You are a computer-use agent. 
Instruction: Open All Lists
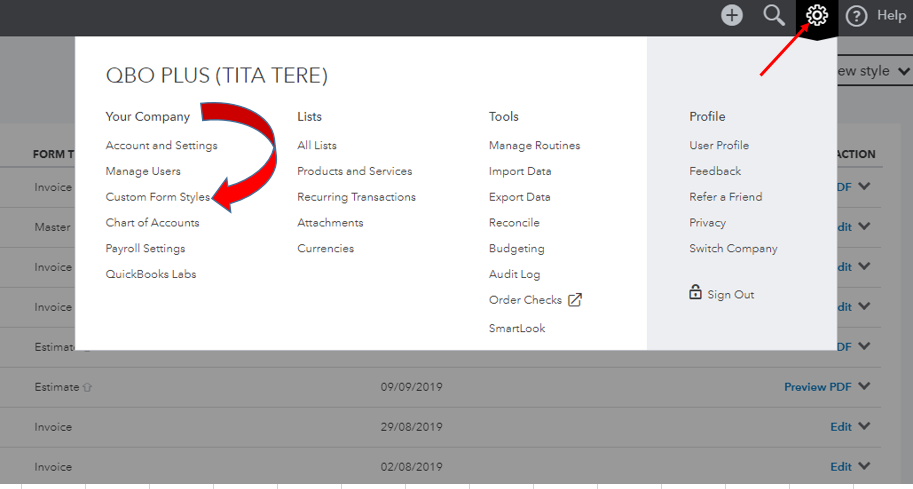[x=317, y=146]
